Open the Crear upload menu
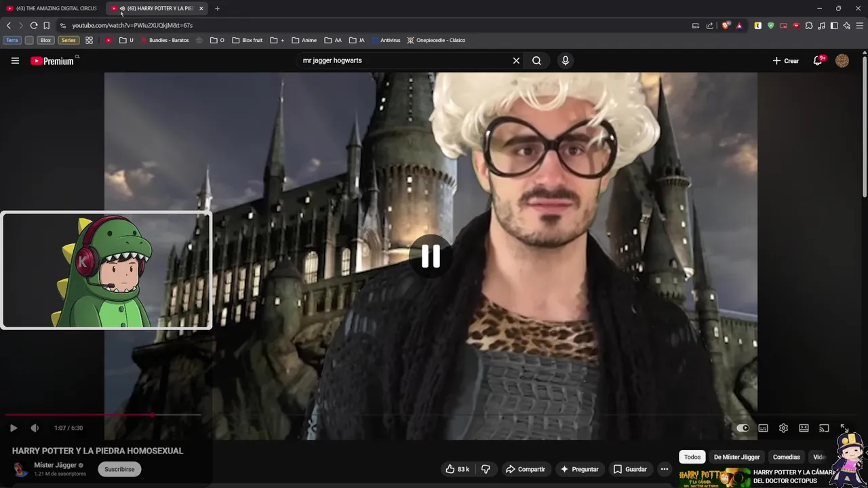 (786, 61)
